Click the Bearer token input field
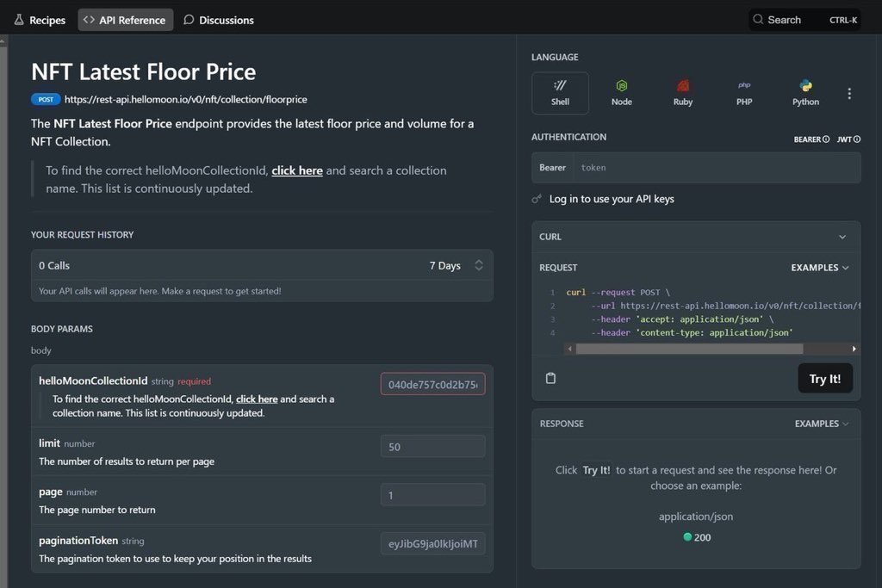Image resolution: width=882 pixels, height=588 pixels. coord(717,168)
